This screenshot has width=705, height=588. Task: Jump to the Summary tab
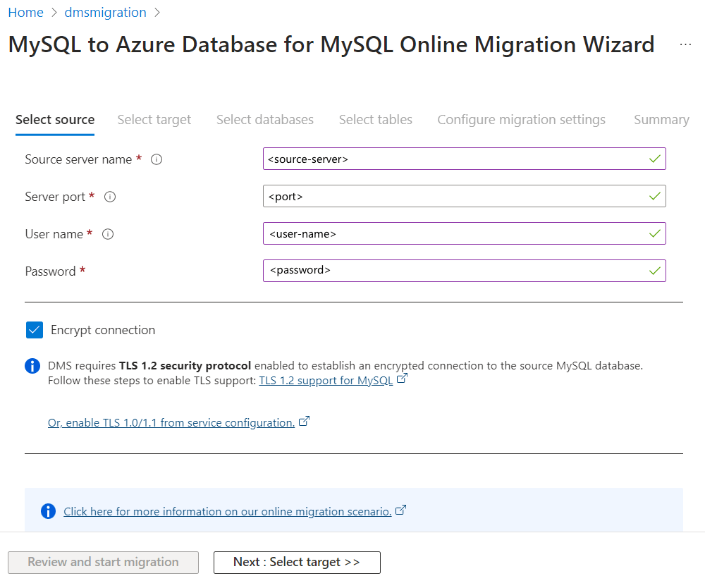(661, 120)
